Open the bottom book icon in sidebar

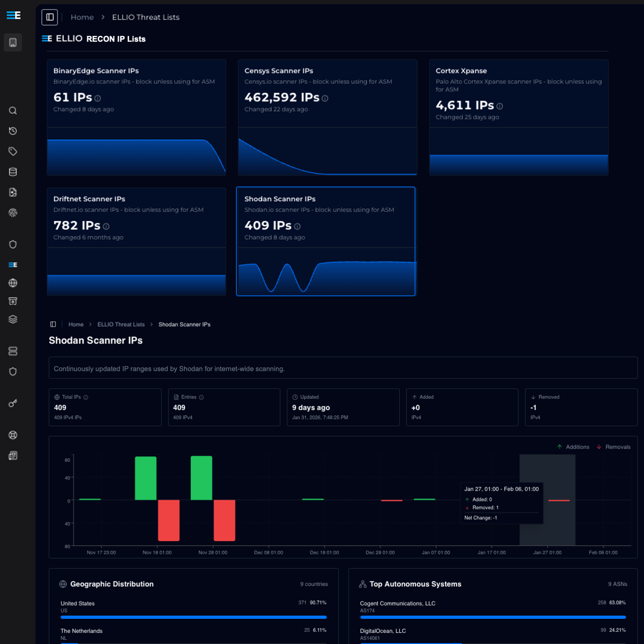click(13, 456)
